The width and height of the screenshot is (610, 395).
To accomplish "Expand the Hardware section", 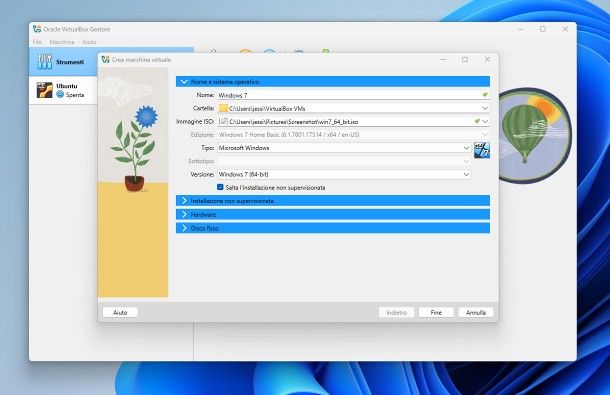I will 333,214.
